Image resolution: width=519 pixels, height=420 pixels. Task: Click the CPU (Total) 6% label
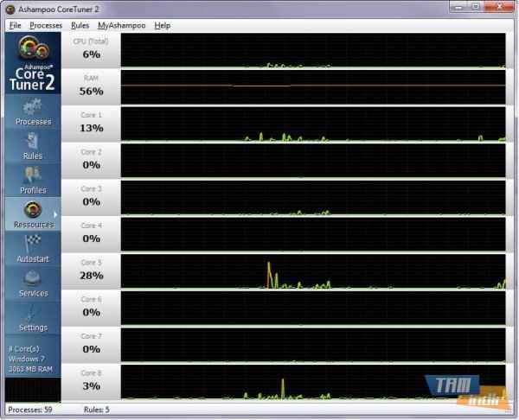[91, 50]
